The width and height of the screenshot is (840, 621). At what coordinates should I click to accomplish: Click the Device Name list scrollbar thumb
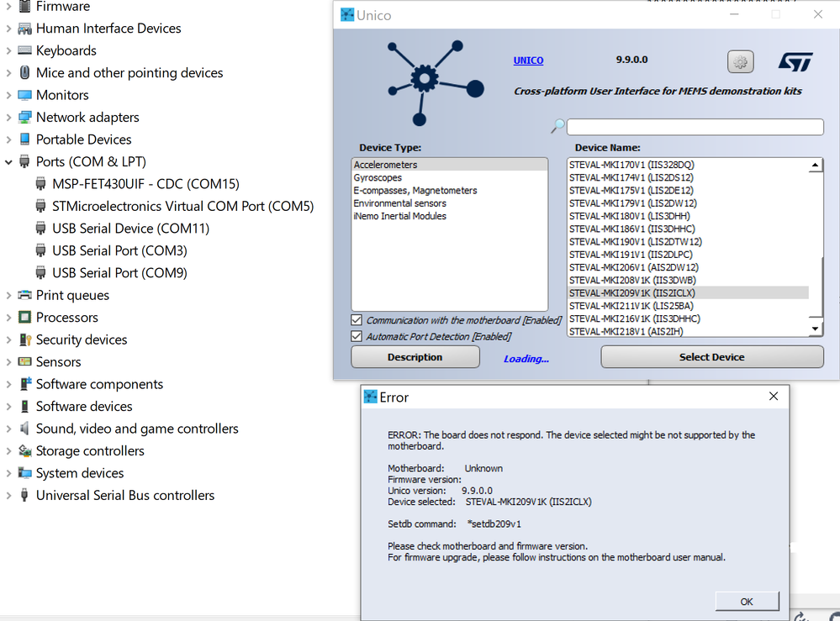(x=816, y=288)
